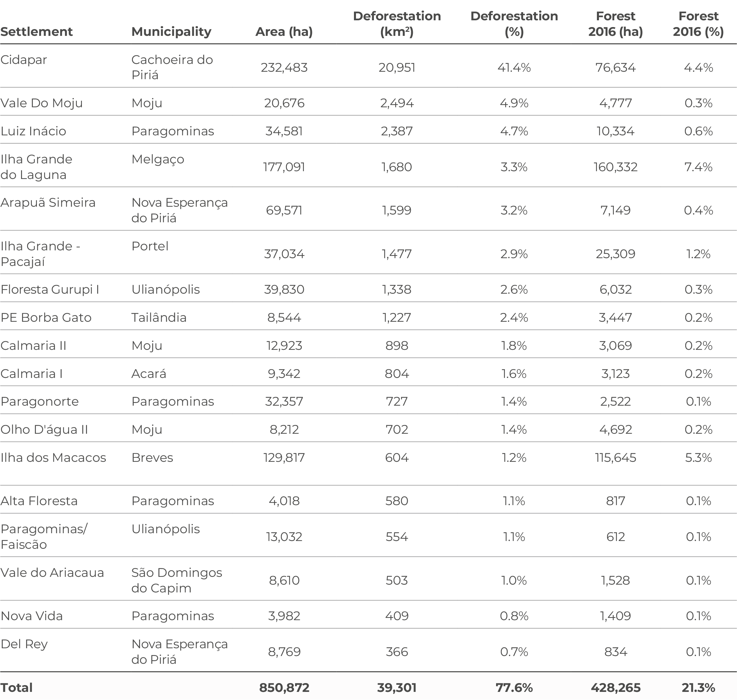Image resolution: width=737 pixels, height=700 pixels.
Task: Click the 850,872 total area value
Action: click(x=284, y=687)
